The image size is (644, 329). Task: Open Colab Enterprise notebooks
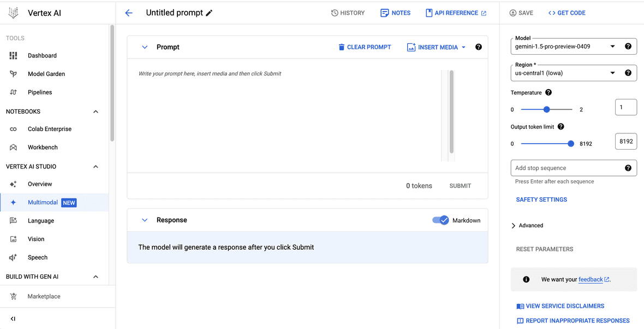50,128
